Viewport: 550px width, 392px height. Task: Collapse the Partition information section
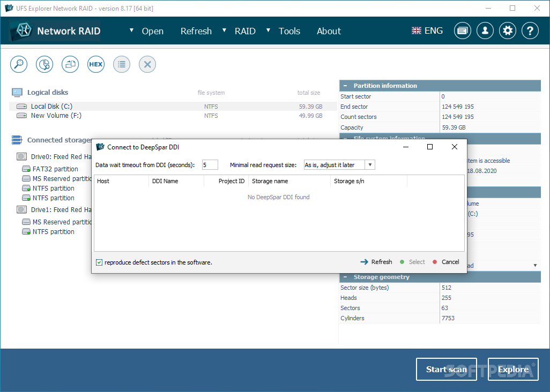[x=346, y=86]
